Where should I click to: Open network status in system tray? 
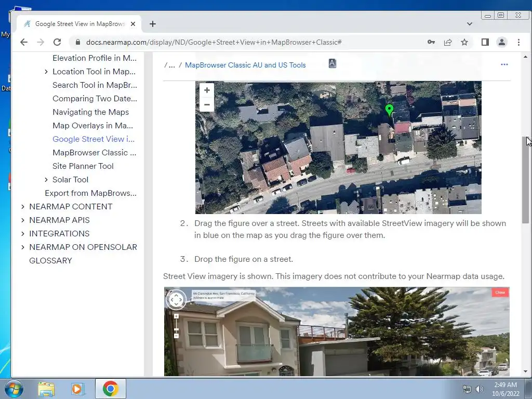click(467, 389)
